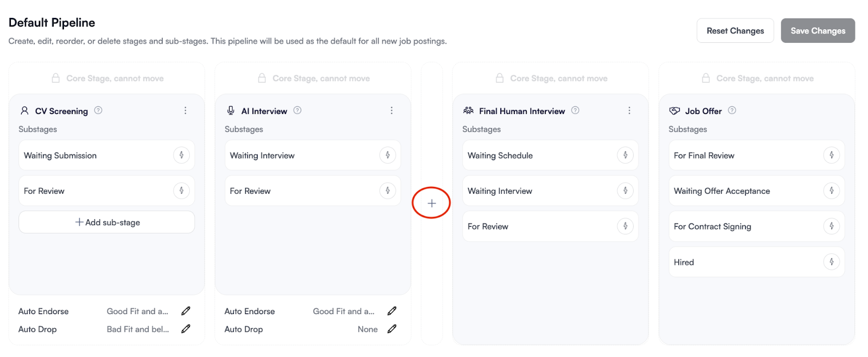
Task: Open help tooltip next to Job Offer
Action: [732, 110]
